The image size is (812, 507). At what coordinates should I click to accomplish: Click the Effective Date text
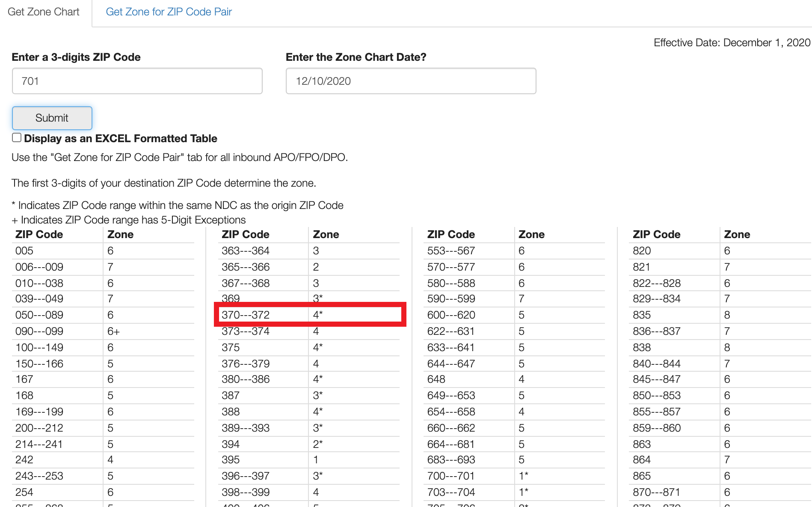pos(732,43)
